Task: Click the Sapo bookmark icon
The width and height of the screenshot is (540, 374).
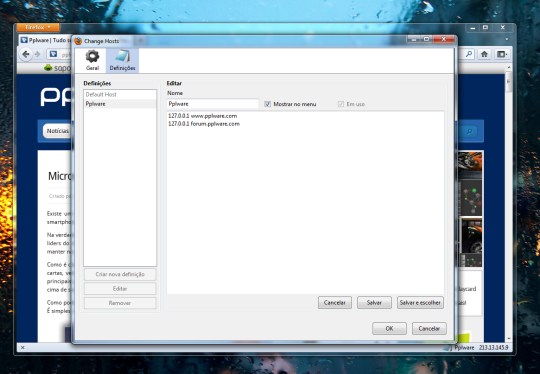Action: (x=48, y=68)
